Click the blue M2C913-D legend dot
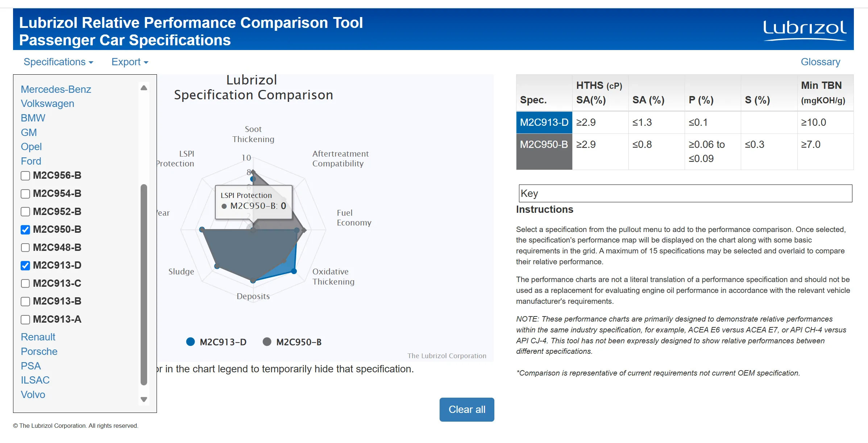The image size is (868, 443). [x=190, y=342]
